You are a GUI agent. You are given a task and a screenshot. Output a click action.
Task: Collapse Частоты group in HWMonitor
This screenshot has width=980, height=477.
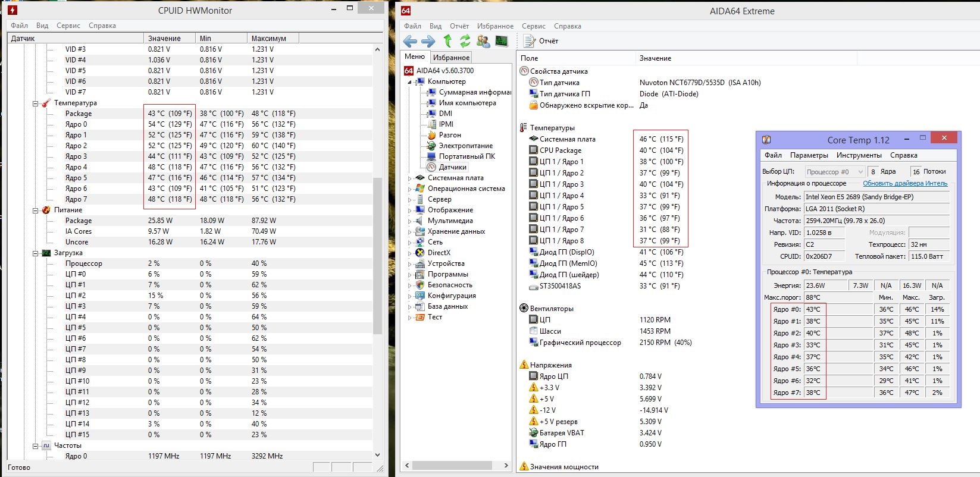(36, 445)
